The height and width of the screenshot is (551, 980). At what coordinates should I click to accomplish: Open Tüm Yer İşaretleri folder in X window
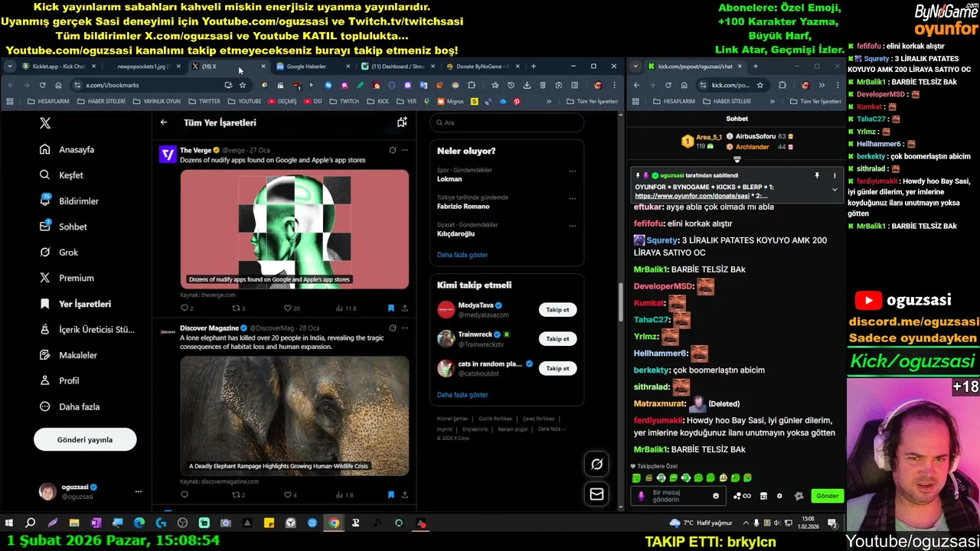coord(592,101)
